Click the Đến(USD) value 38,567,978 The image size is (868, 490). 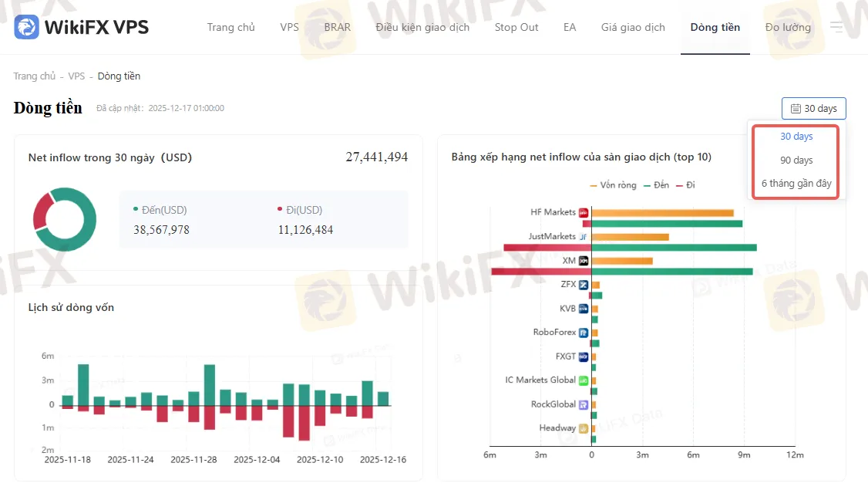[161, 230]
